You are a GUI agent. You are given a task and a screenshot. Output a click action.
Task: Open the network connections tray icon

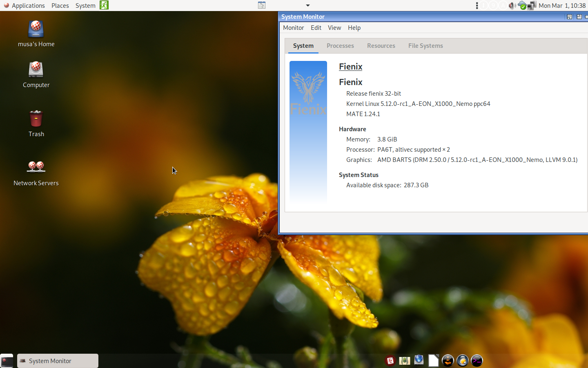pyautogui.click(x=531, y=5)
